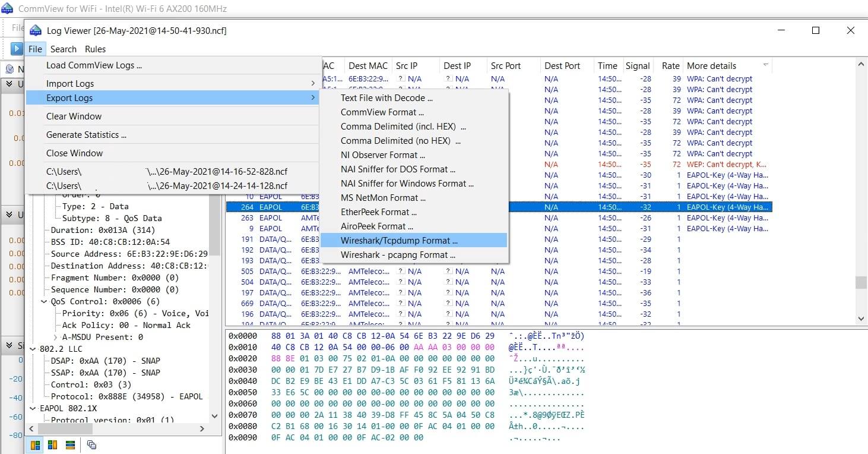
Task: Export Comma Delimited (incl. HEX)
Action: [x=414, y=127]
